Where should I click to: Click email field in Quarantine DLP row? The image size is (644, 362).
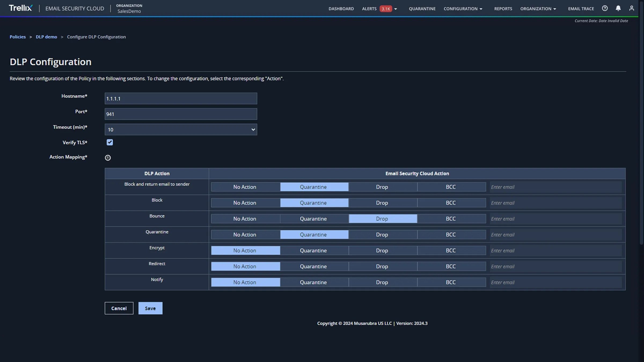[x=556, y=235]
